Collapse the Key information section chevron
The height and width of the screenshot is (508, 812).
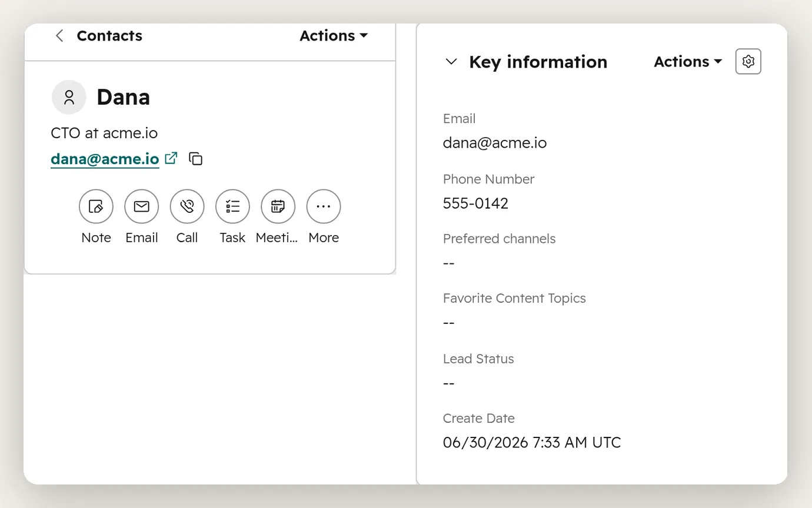tap(451, 62)
